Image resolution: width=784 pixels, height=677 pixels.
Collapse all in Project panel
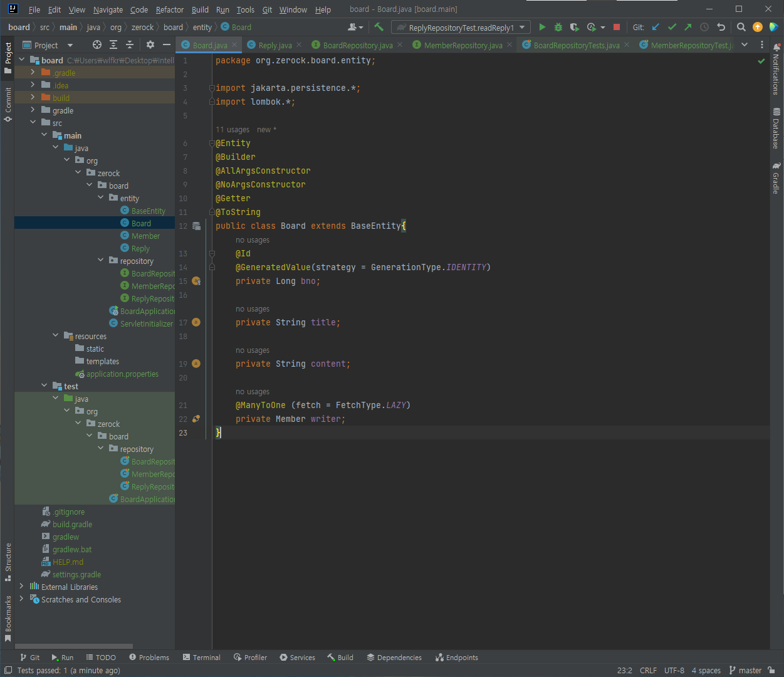130,45
